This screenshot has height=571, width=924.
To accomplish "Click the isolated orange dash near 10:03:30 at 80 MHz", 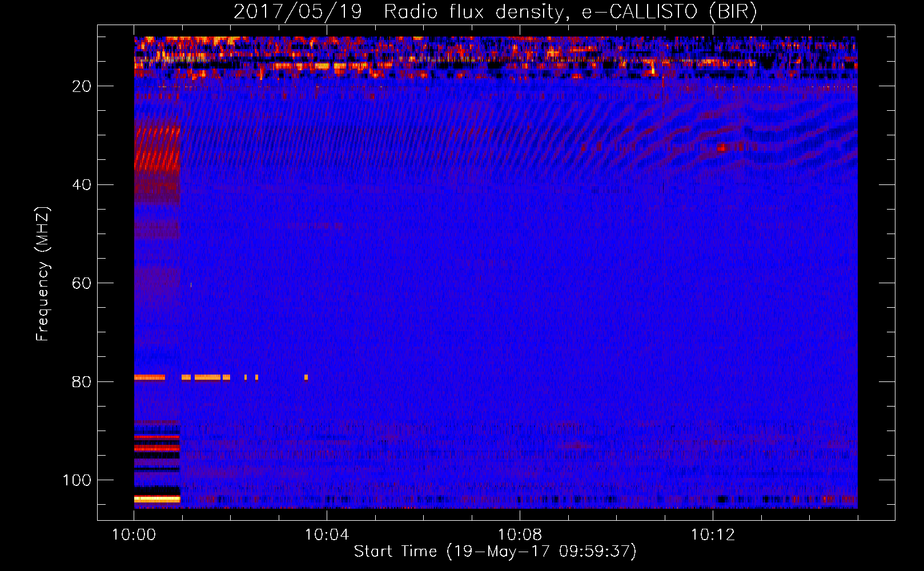I will [x=306, y=377].
